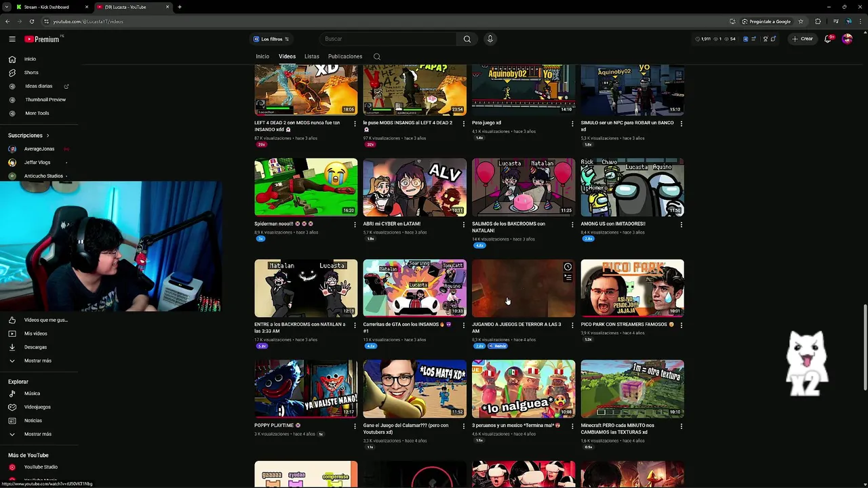The width and height of the screenshot is (868, 488).
Task: Open Música under Explorar
Action: [x=32, y=393]
